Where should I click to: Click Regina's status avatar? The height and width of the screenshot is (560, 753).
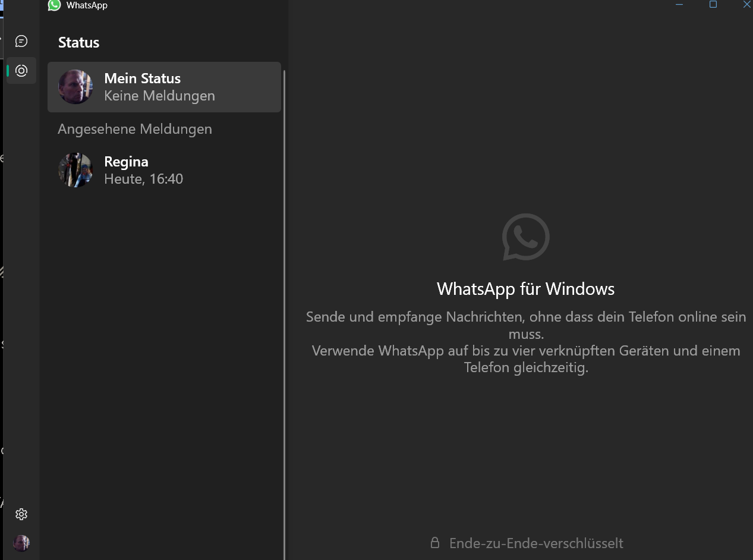tap(75, 170)
